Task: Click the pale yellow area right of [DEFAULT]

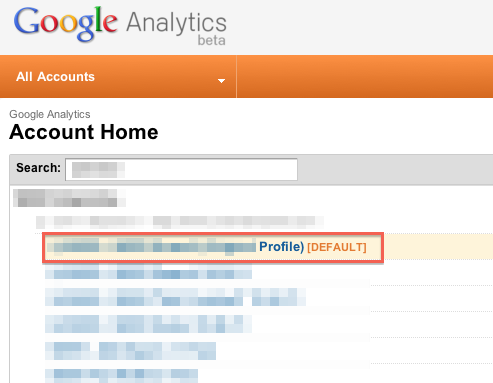Action: coord(438,247)
